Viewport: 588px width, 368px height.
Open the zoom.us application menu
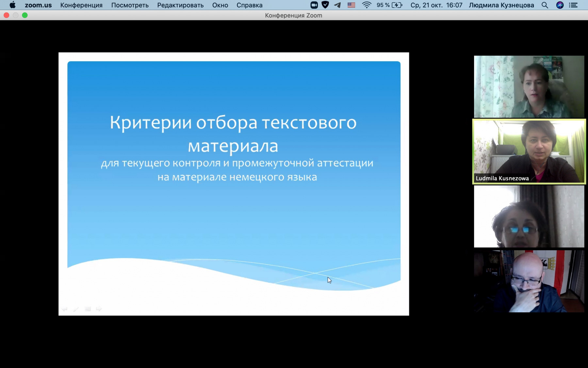(38, 5)
